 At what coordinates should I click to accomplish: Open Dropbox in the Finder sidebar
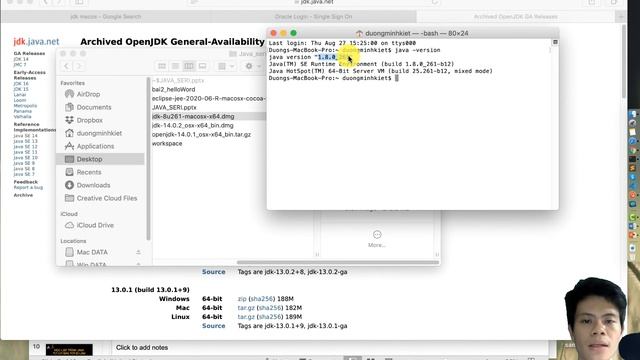click(x=89, y=120)
